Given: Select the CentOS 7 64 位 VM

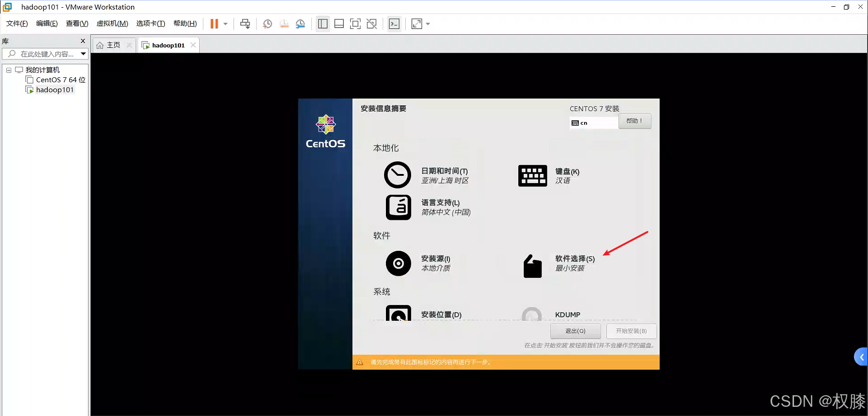Looking at the screenshot, I should pos(60,80).
